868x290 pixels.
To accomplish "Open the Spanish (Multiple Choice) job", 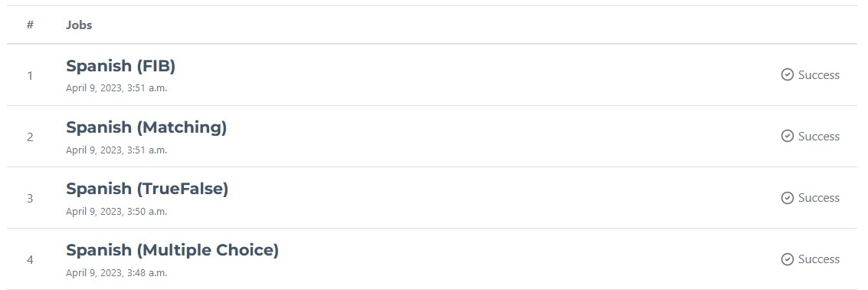I will [172, 251].
